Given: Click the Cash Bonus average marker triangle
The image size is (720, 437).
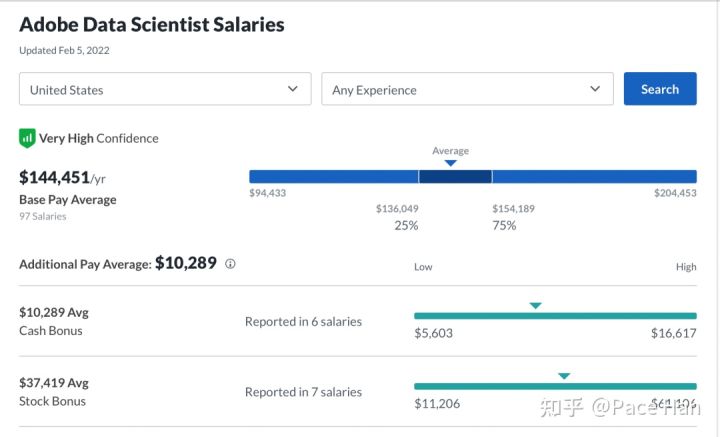Looking at the screenshot, I should coord(535,306).
